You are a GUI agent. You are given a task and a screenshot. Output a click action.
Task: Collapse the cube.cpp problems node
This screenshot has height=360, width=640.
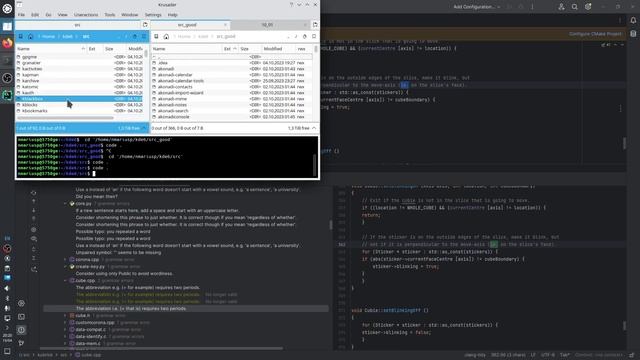coord(65,281)
